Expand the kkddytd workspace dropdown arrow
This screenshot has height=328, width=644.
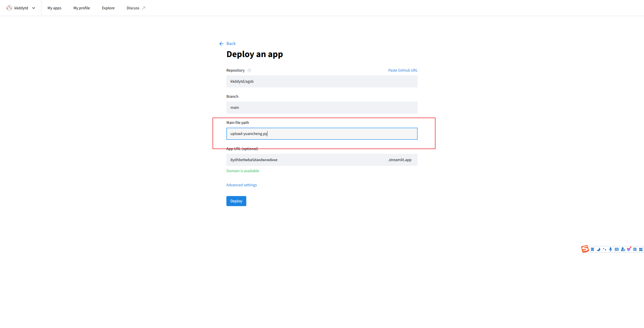pyautogui.click(x=34, y=8)
